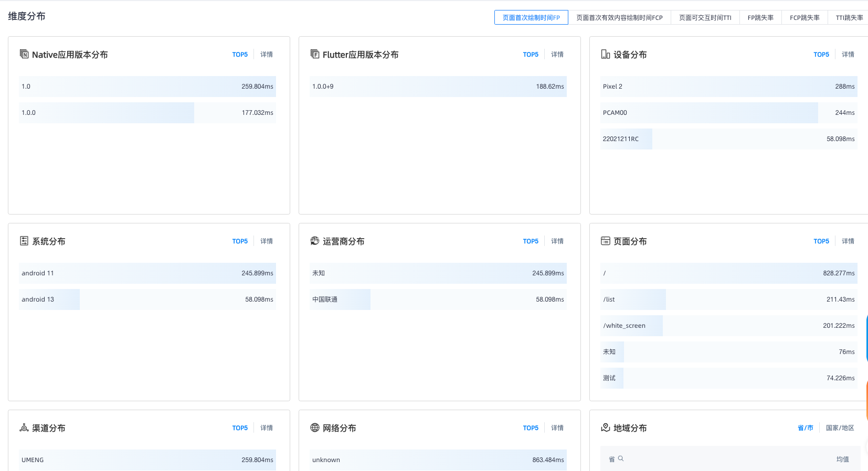Select TOP5 in 页面分布 panel
Viewport: 868px width, 471px height.
(821, 241)
